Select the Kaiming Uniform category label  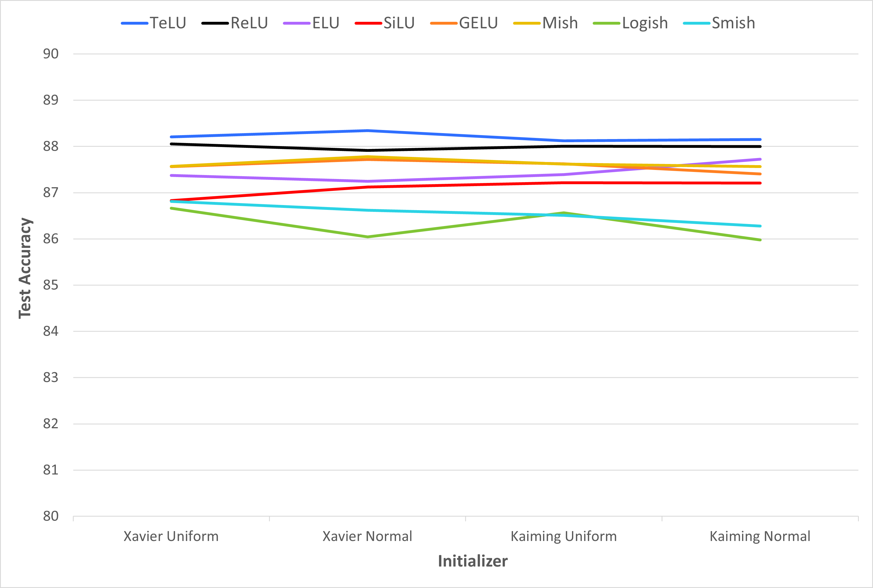(563, 536)
